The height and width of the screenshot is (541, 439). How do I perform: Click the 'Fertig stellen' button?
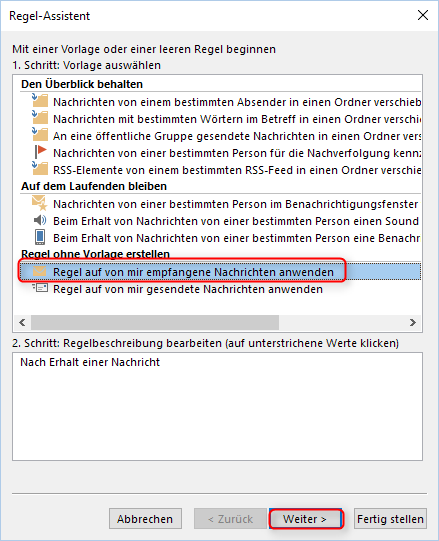(390, 519)
